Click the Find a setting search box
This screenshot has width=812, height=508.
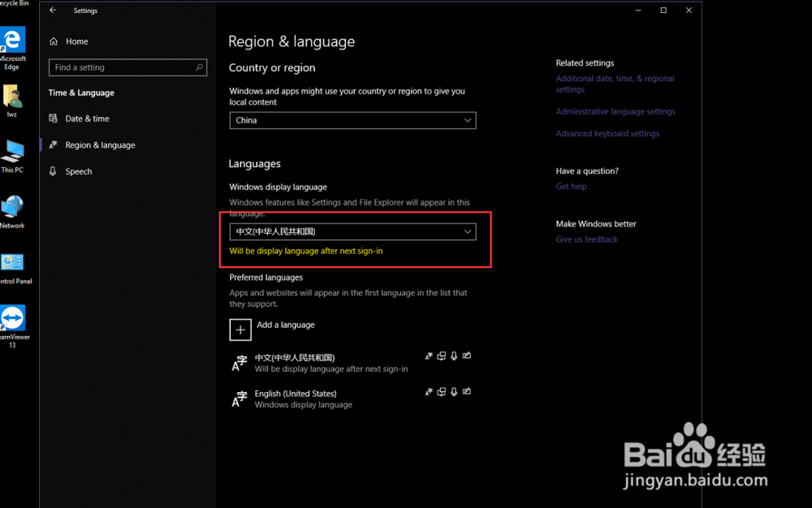[x=128, y=67]
